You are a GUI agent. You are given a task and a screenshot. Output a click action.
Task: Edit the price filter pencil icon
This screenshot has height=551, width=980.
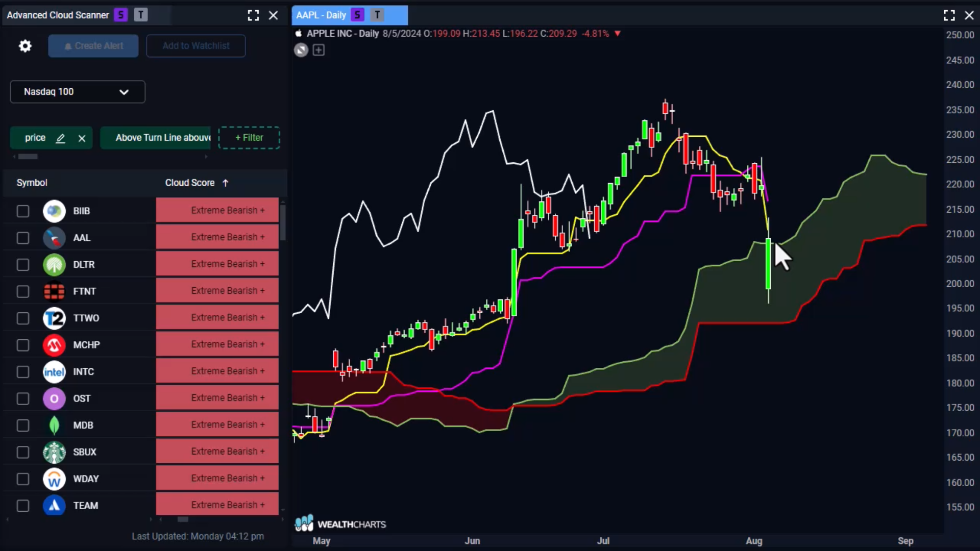60,138
